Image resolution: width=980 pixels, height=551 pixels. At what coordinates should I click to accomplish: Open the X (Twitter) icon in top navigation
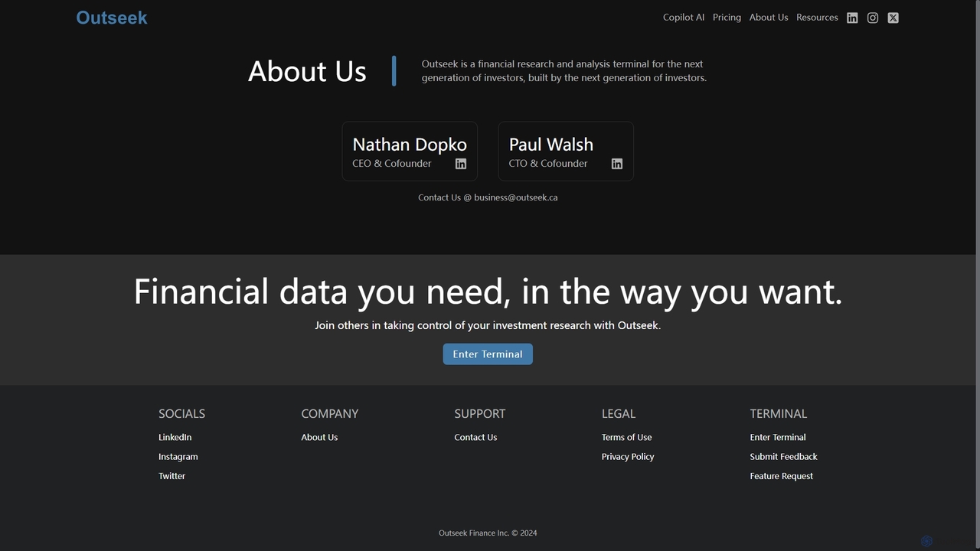click(893, 18)
